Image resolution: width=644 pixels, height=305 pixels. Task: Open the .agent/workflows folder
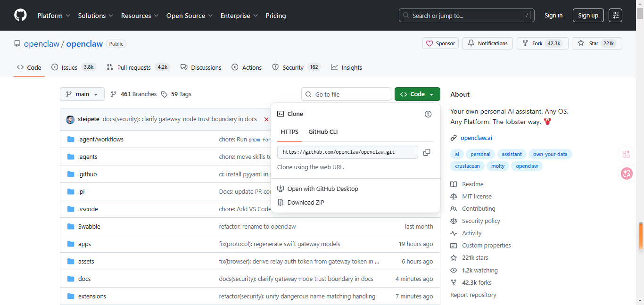click(x=101, y=139)
